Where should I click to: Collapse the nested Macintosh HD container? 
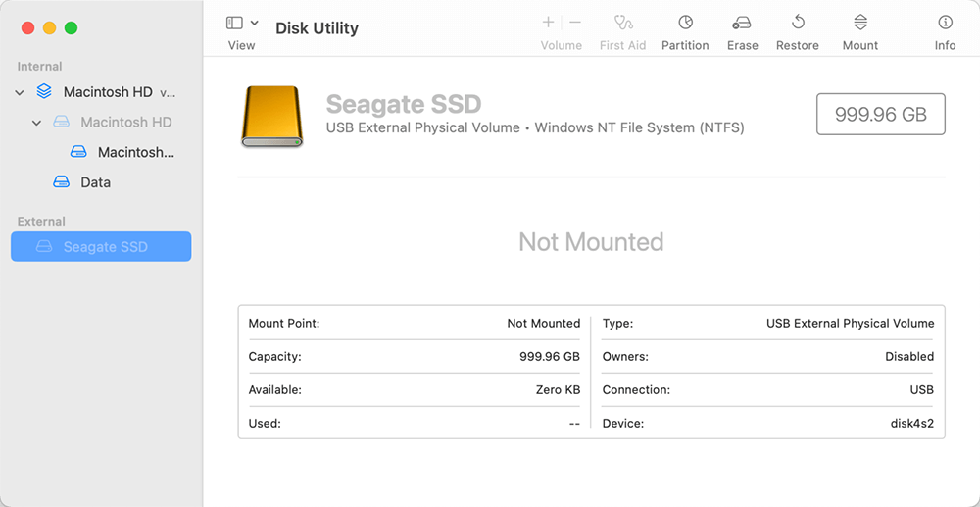tap(37, 123)
